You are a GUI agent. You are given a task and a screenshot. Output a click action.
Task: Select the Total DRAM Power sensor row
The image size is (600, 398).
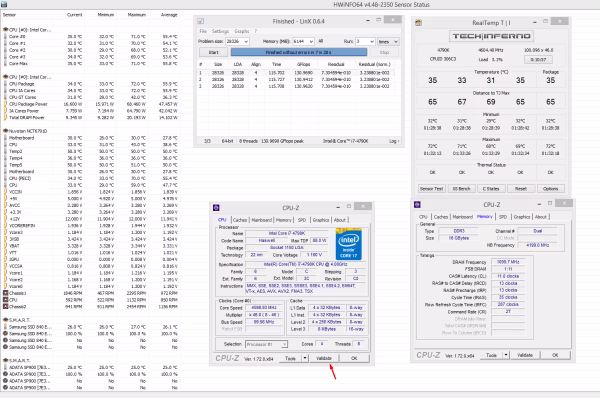90,117
